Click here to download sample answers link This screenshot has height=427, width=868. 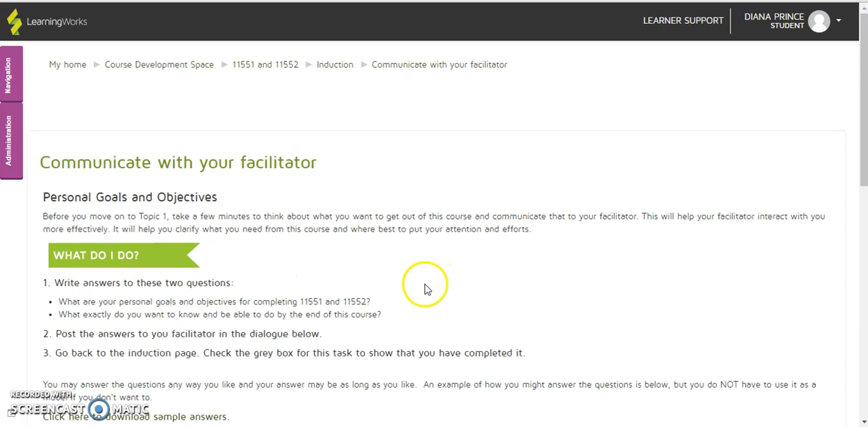[x=136, y=417]
